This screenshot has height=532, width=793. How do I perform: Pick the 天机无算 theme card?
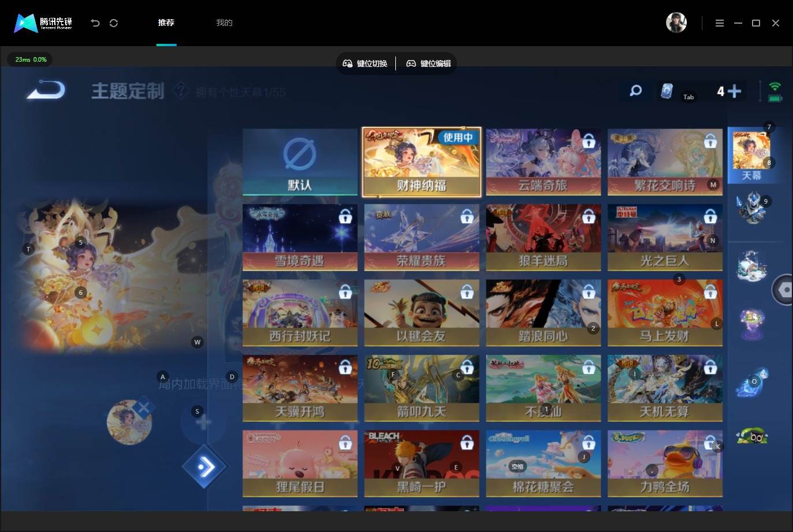(665, 388)
